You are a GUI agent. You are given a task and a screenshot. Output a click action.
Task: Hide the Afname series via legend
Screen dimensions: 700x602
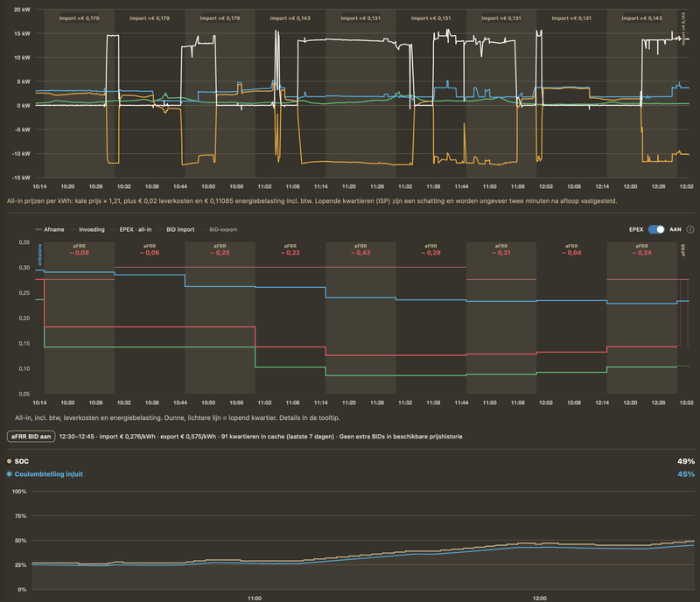pos(50,229)
